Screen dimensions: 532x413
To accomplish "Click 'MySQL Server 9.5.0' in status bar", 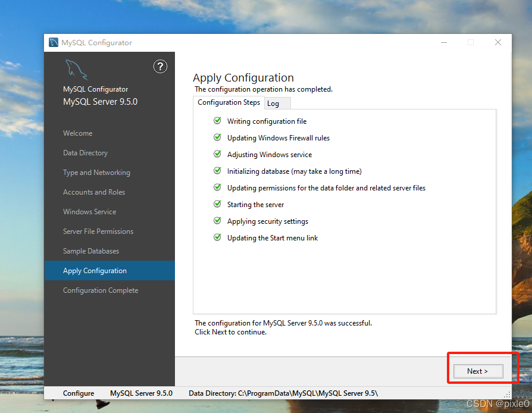I will [x=141, y=393].
